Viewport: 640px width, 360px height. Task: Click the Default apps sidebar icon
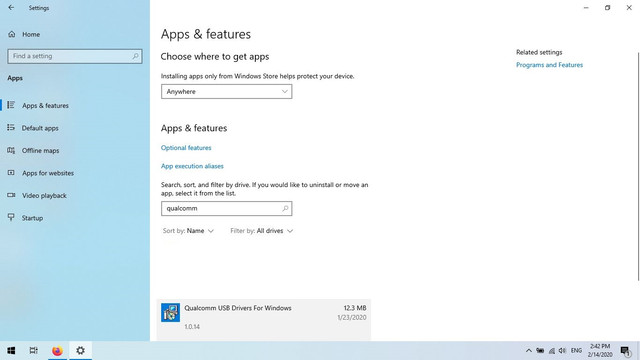click(11, 128)
